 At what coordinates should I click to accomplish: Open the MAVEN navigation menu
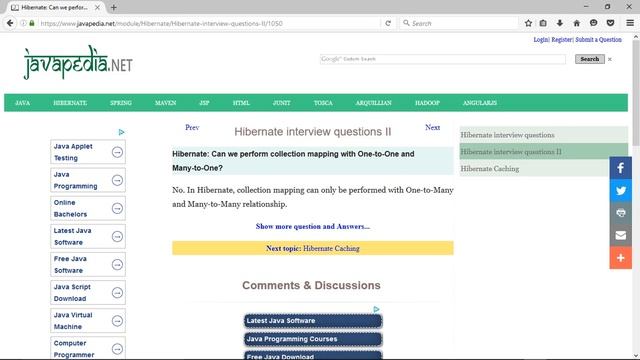pos(165,103)
